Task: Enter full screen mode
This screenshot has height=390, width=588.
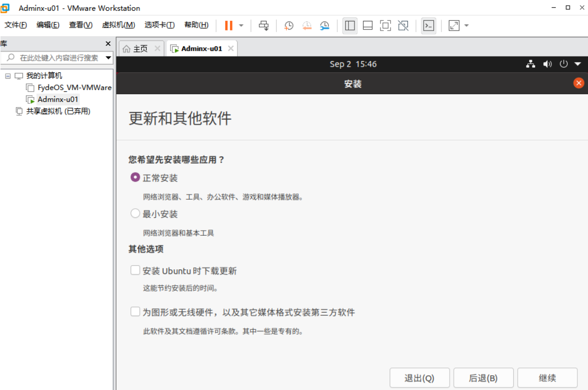Action: (x=386, y=25)
